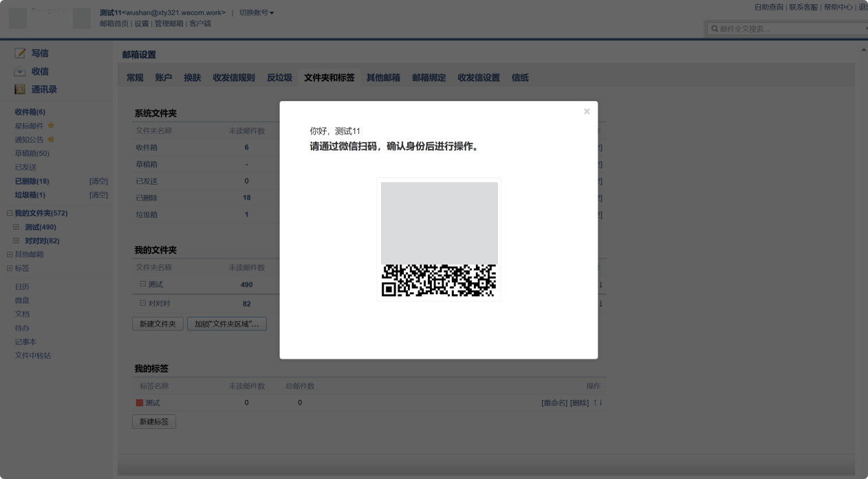Open the 切换账号 dropdown

coord(257,12)
